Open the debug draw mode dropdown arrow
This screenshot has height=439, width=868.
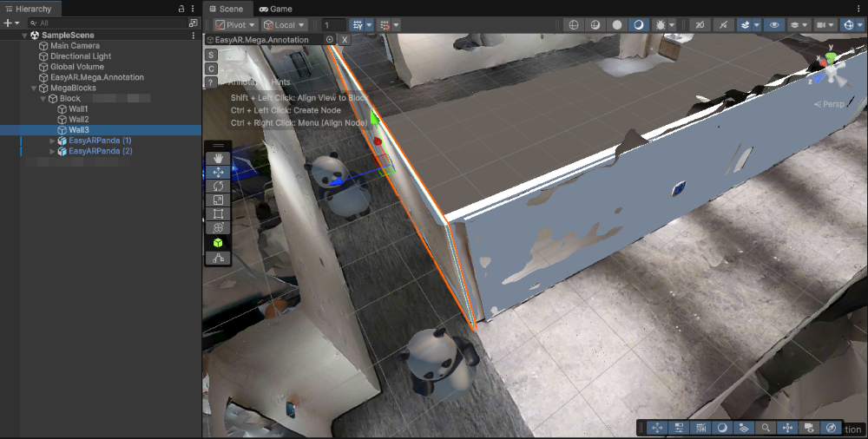pos(672,25)
